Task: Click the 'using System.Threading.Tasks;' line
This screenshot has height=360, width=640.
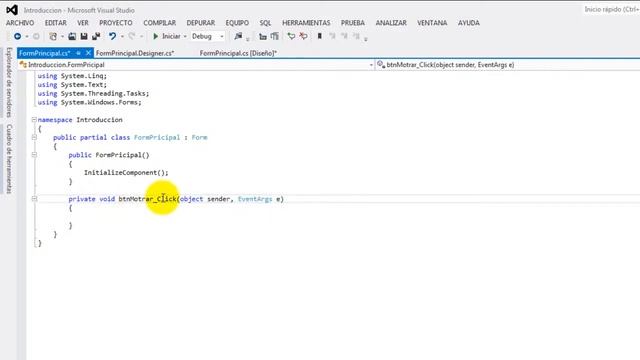Action: click(93, 93)
